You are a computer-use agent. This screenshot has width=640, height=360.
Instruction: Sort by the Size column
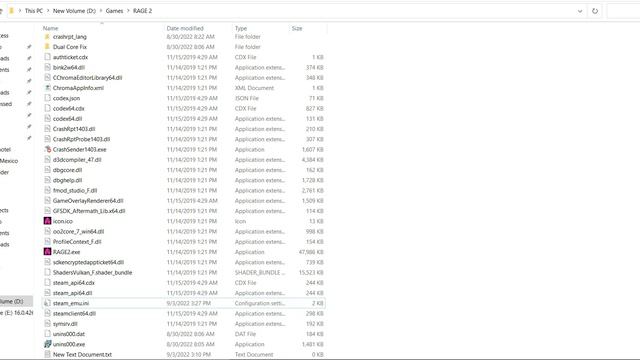297,28
